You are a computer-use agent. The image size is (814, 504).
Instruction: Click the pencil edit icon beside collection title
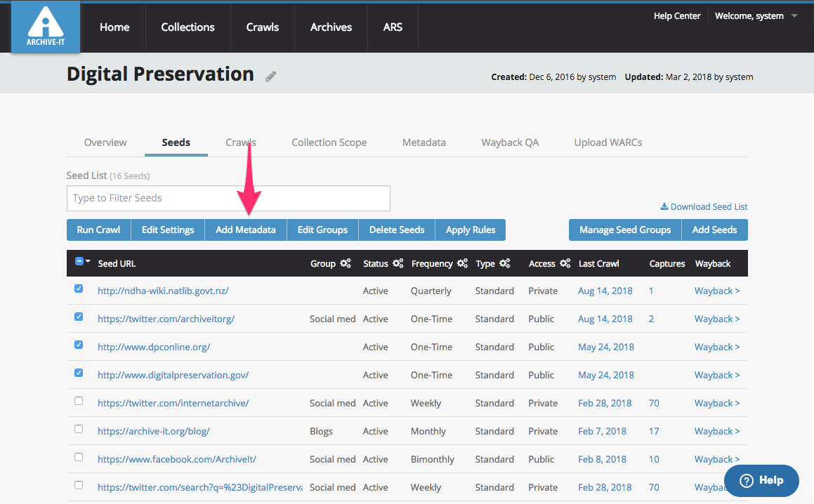click(x=271, y=77)
